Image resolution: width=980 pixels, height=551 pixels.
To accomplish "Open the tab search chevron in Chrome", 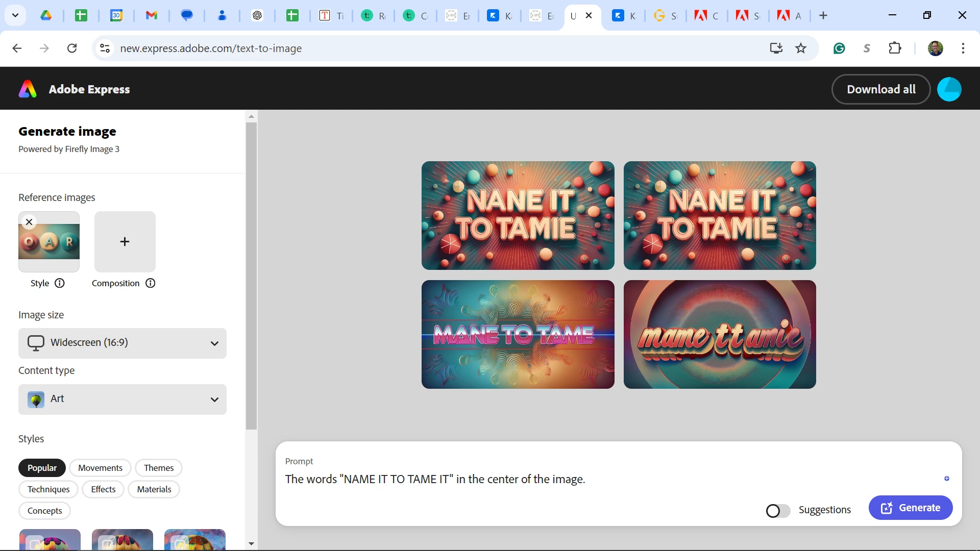I will pos(15,15).
